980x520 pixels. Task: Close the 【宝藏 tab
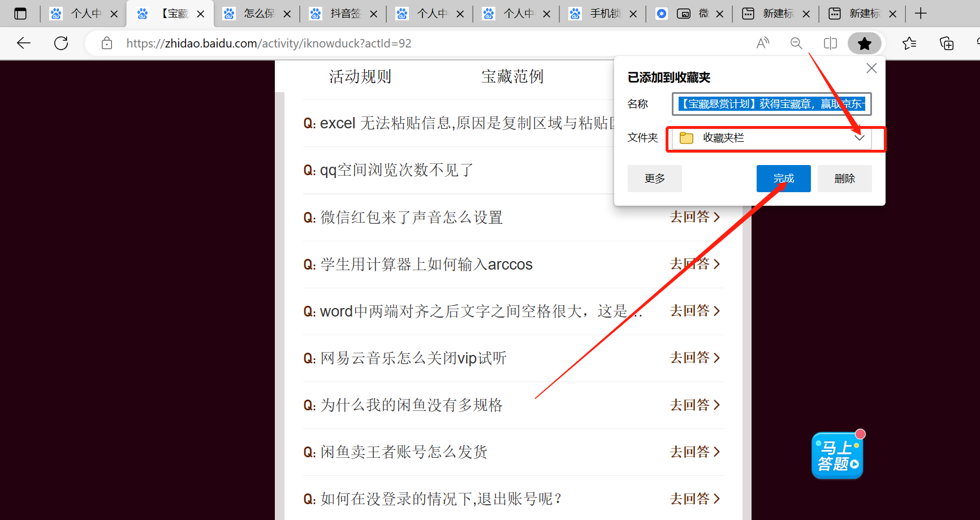click(201, 14)
